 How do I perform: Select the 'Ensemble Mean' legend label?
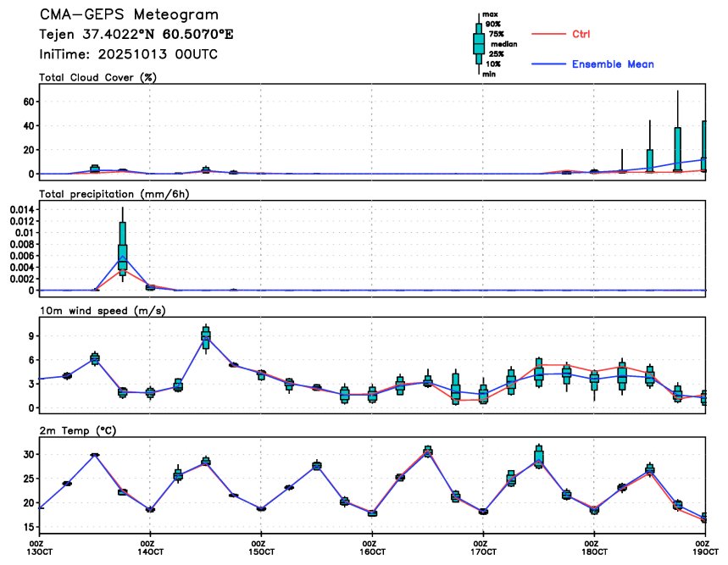612,64
